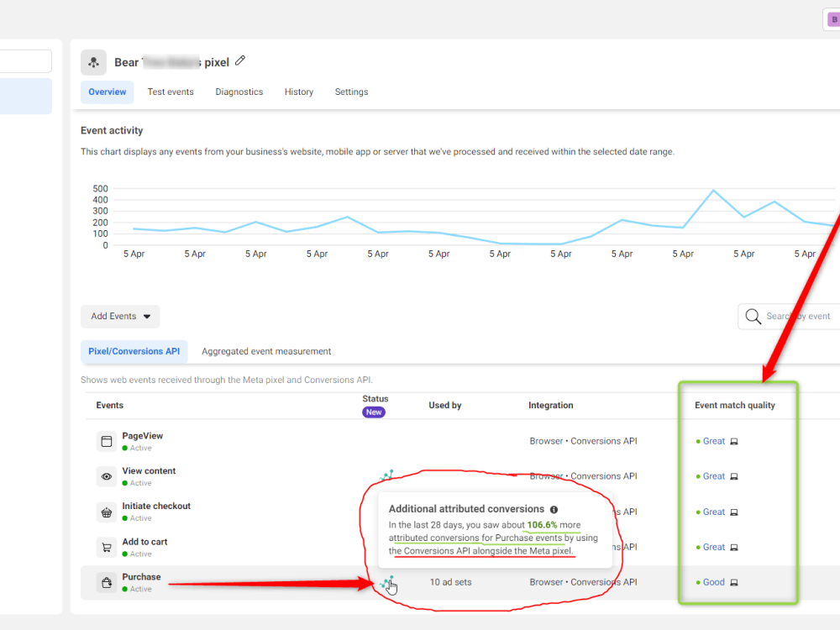
Task: Click the New status badge
Action: pyautogui.click(x=374, y=412)
